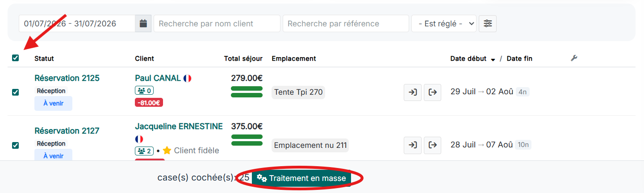Click check-in arrow icon for Emplacement nu 211
Image resolution: width=644 pixels, height=193 pixels.
[413, 145]
